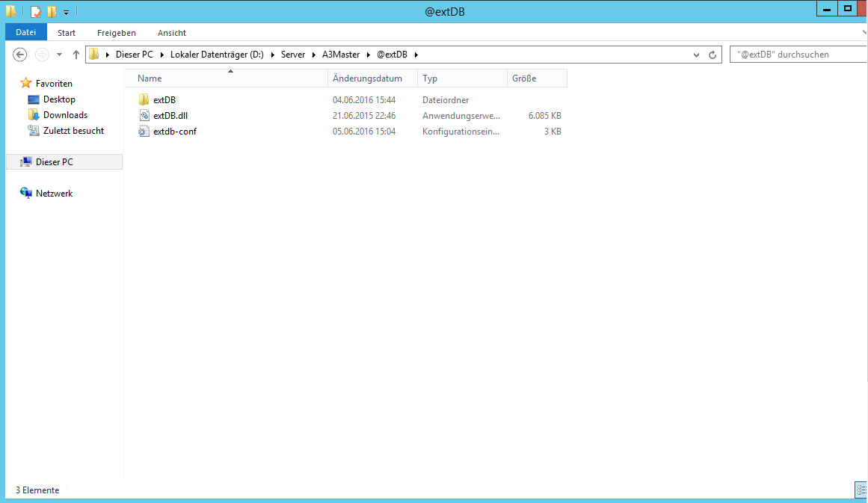The image size is (868, 503).
Task: Go back with the Back arrow button
Action: click(20, 55)
